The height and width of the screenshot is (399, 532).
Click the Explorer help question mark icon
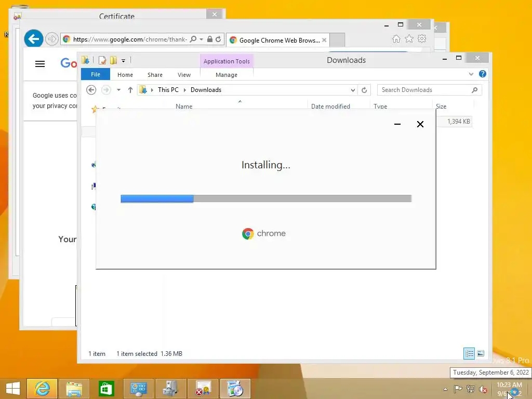(x=483, y=74)
